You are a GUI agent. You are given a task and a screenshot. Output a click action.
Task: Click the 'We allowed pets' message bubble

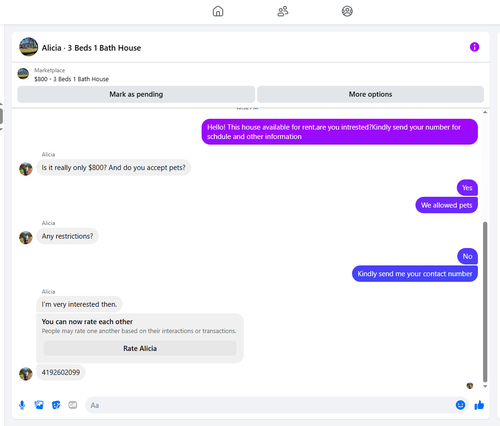tap(446, 205)
